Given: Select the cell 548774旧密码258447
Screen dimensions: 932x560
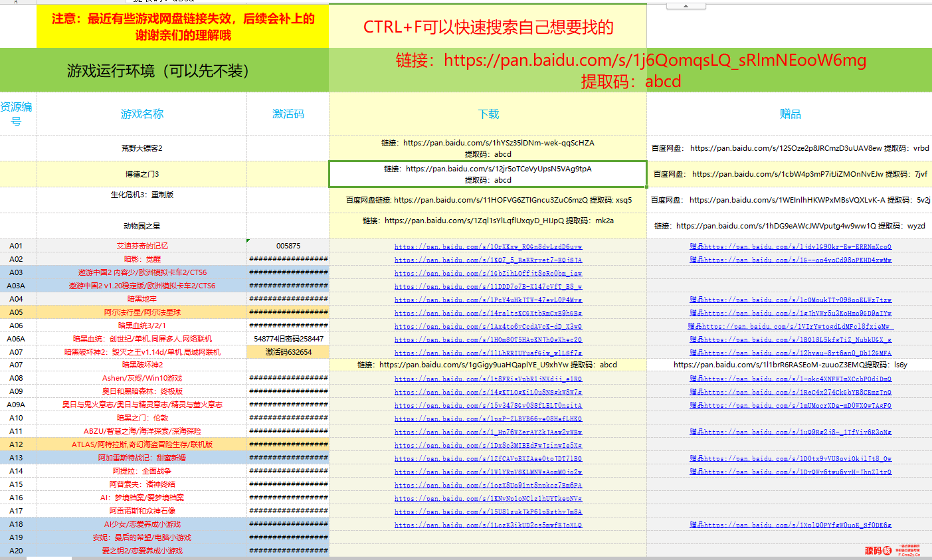Looking at the screenshot, I should point(288,339).
